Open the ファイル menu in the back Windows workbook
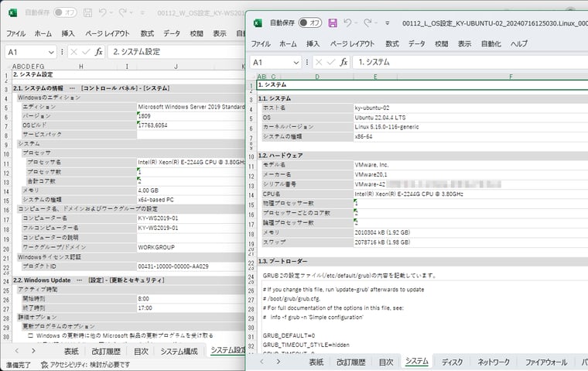This screenshot has width=588, height=371. tap(15, 34)
